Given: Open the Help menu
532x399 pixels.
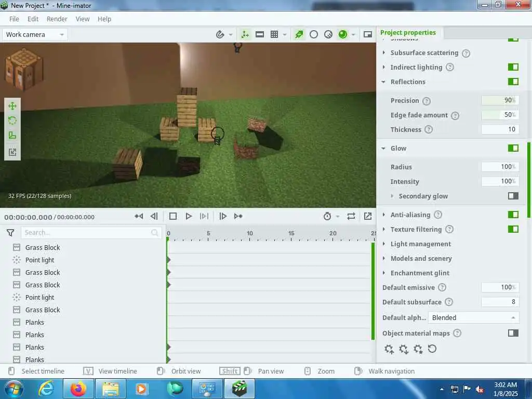Looking at the screenshot, I should coord(104,19).
